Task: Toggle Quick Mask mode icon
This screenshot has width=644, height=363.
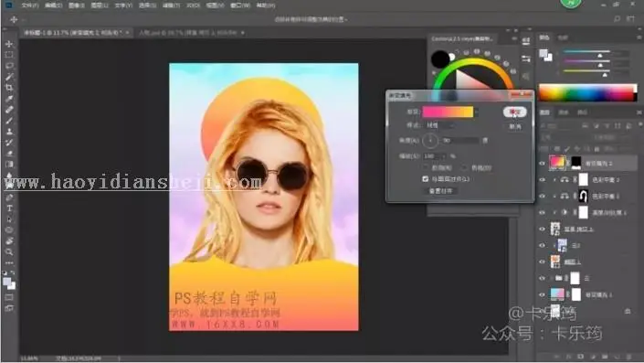Action: [x=9, y=297]
